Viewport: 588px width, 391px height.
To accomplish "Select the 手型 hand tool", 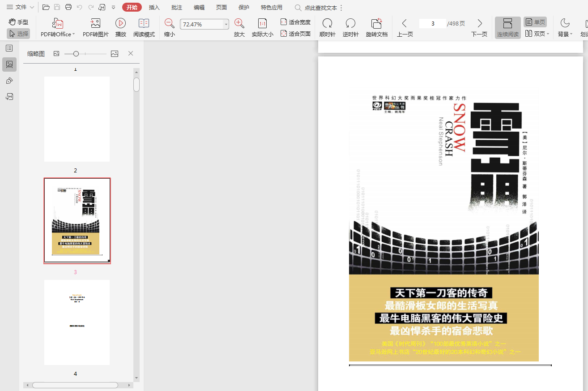I will [x=19, y=22].
